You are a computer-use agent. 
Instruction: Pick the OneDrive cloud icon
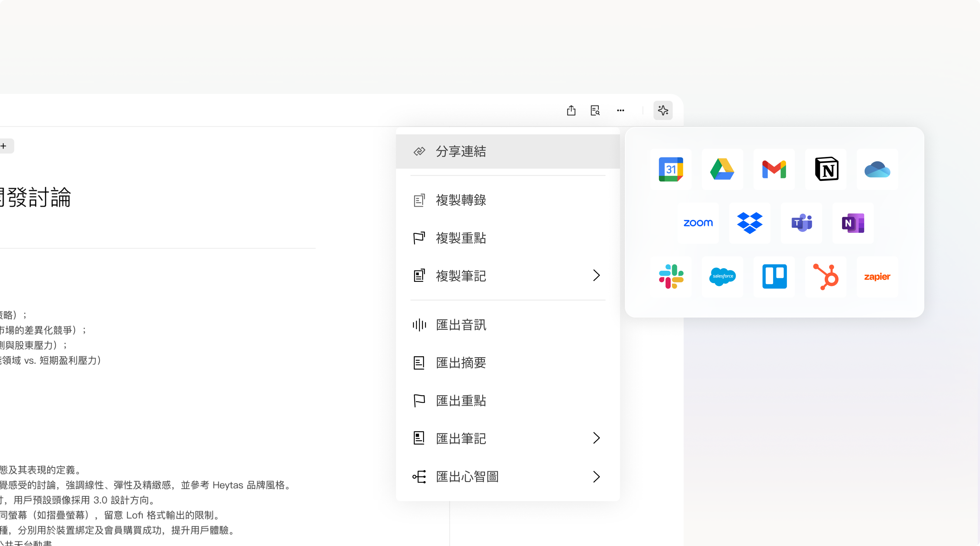[x=877, y=169]
